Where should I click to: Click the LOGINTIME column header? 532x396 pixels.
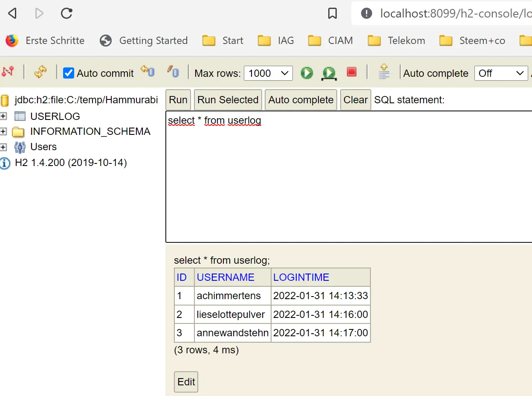[301, 277]
